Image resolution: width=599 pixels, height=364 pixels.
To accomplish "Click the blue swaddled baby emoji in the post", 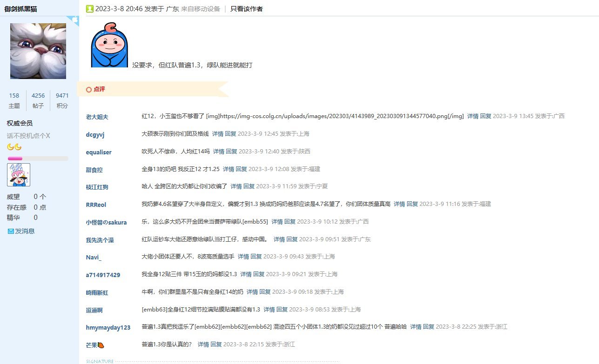I will point(108,44).
